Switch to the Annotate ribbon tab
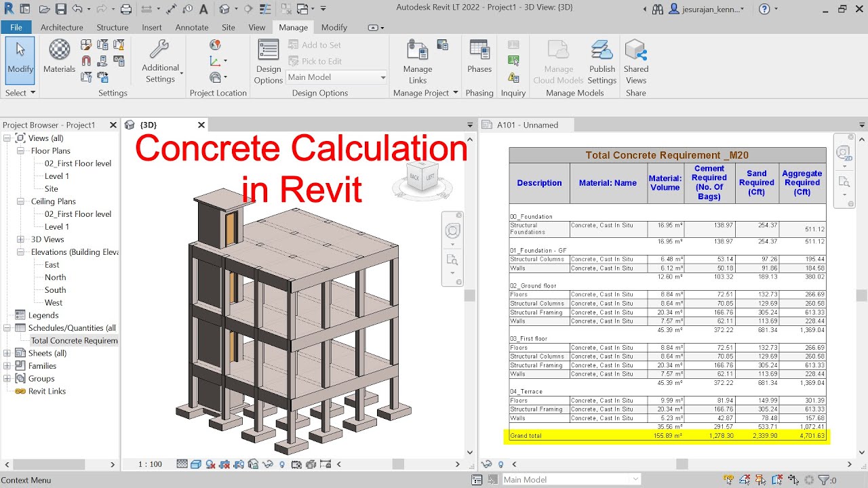Screen dimensions: 868x488 192,27
